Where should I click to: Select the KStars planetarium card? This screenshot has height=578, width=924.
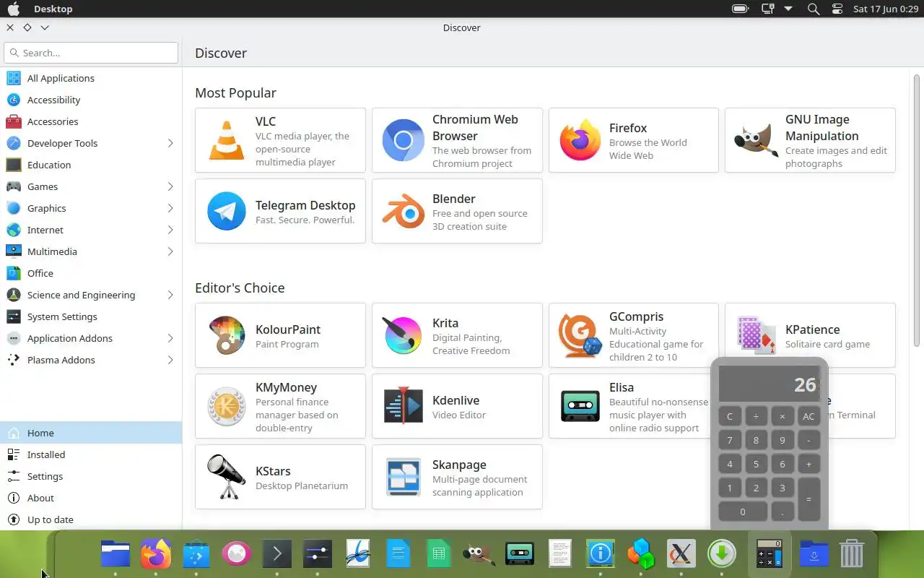pos(280,477)
